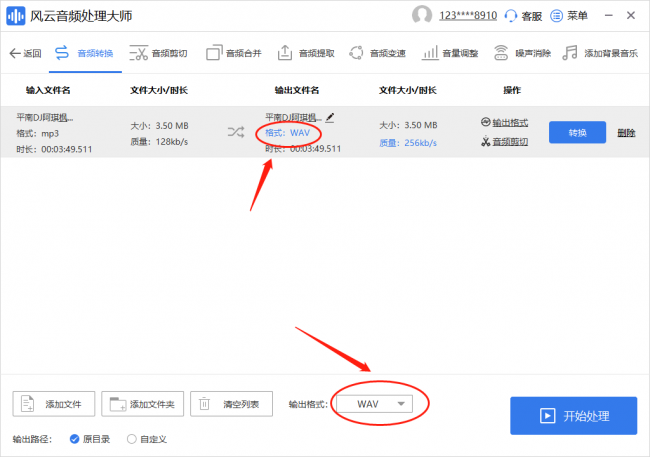Click the shuffle convert arrows icon in row
Image resolution: width=650 pixels, height=457 pixels.
click(236, 132)
